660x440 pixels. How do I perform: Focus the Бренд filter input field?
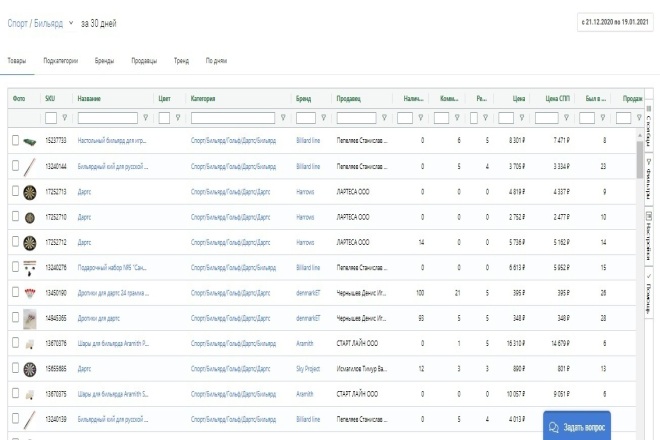click(x=306, y=118)
